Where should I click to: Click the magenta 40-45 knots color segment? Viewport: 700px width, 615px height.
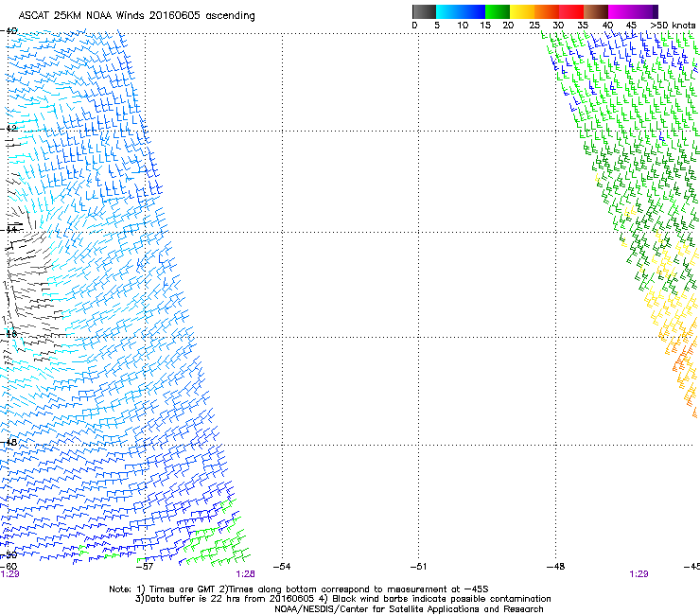(x=621, y=11)
